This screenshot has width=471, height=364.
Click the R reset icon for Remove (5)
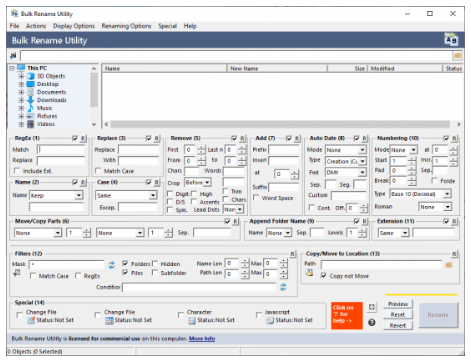coord(242,138)
